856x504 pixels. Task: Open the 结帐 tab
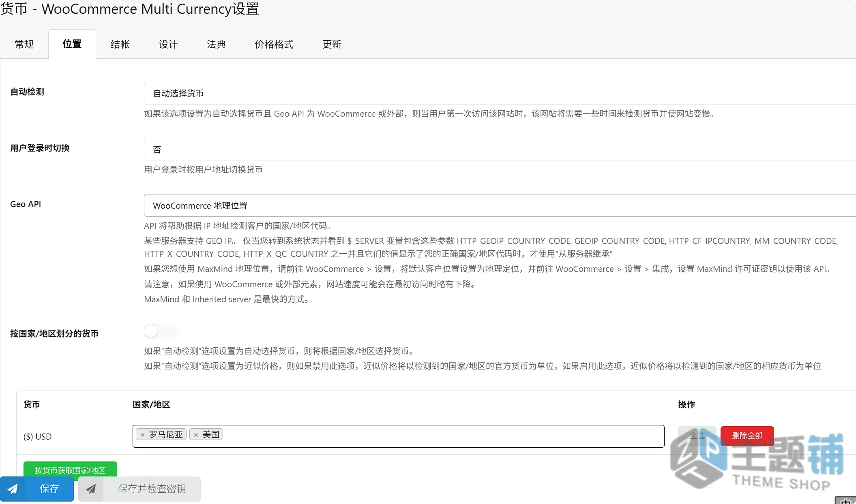click(120, 44)
